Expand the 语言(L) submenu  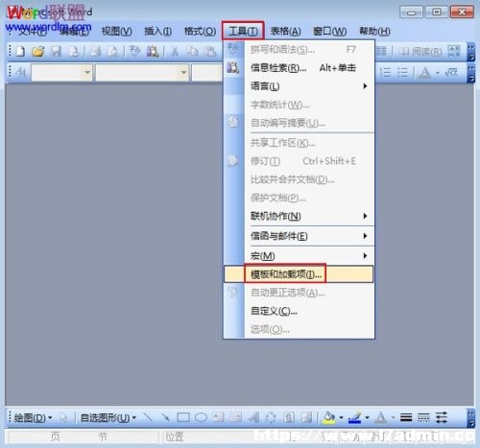click(299, 86)
